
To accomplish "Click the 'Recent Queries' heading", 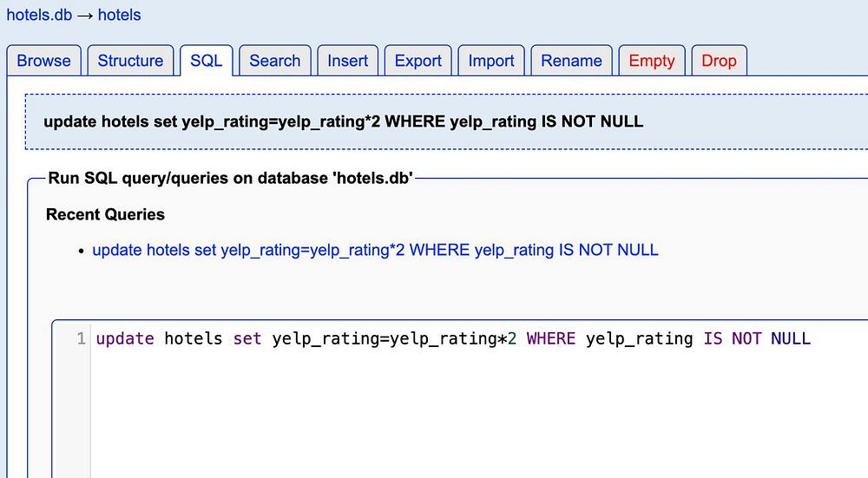I will [x=105, y=214].
